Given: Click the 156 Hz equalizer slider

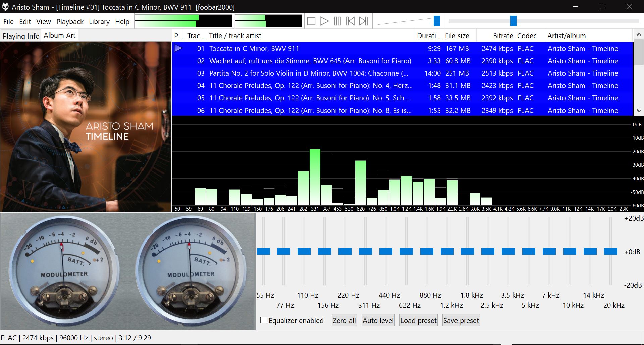Looking at the screenshot, I should pyautogui.click(x=325, y=251).
